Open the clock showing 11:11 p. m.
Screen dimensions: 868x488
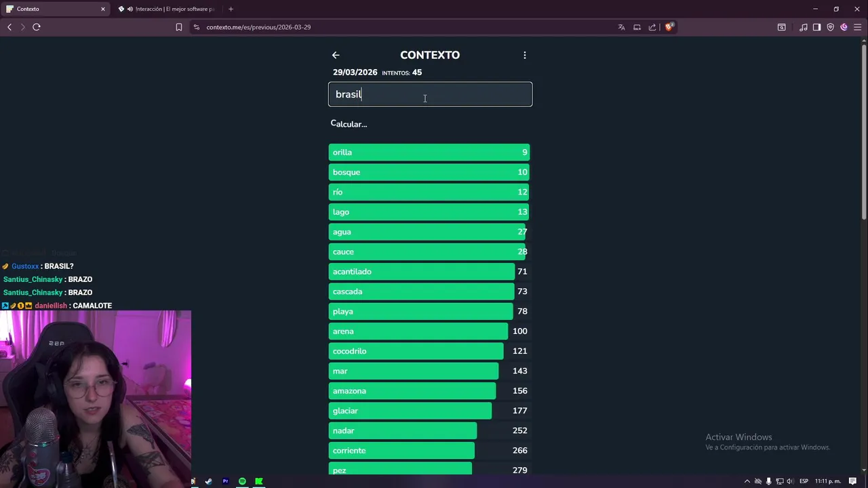[x=828, y=481]
